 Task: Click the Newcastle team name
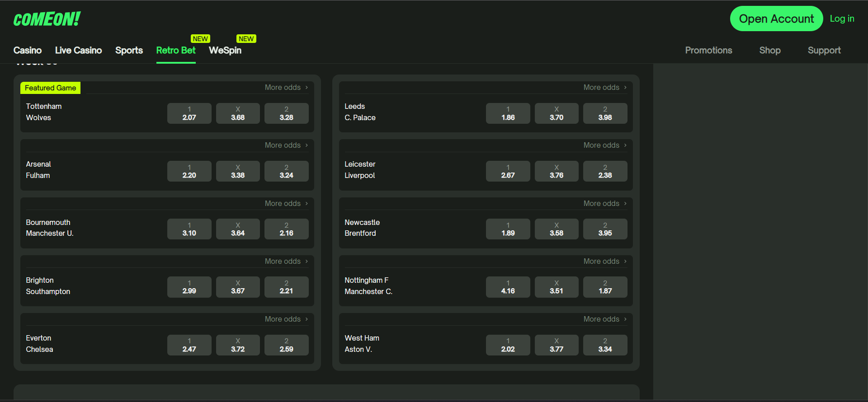coord(362,222)
